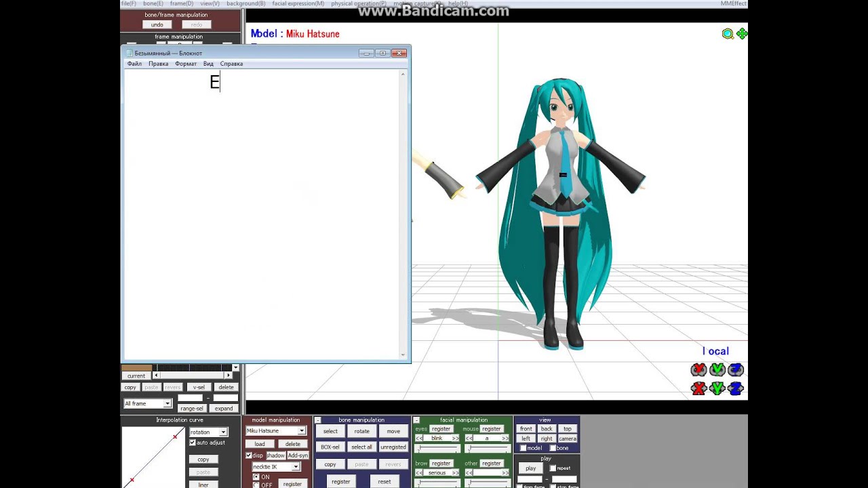Click the Notepad vertical scrollbar

click(x=403, y=214)
